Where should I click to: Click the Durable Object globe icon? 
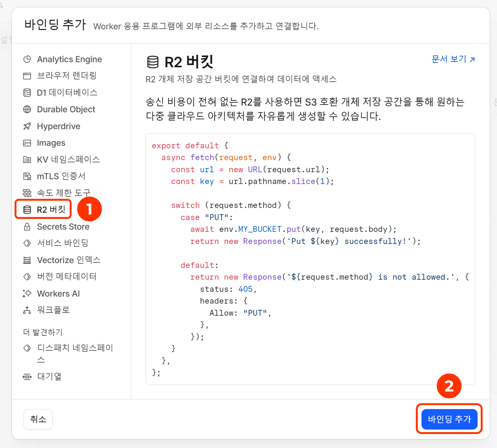click(27, 109)
